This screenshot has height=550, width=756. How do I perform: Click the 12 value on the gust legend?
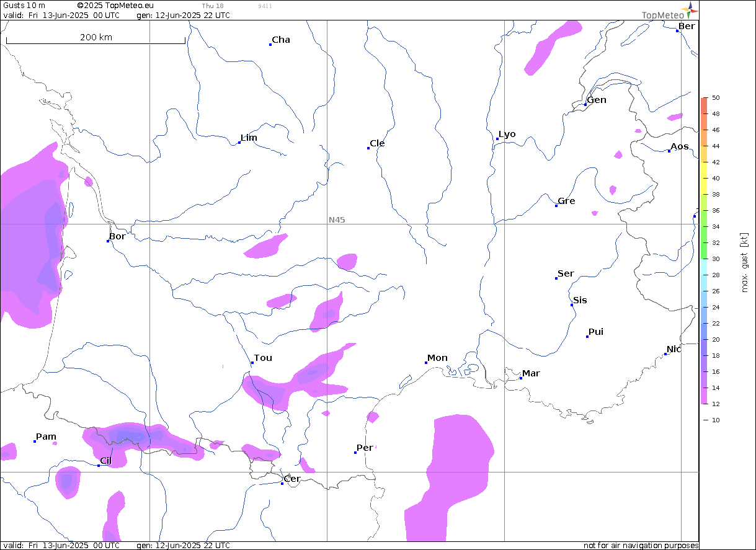click(x=716, y=404)
